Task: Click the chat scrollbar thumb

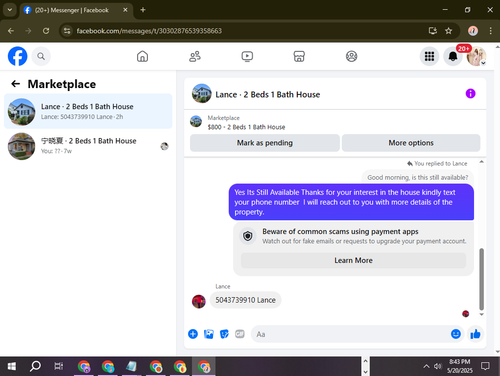Action: pyautogui.click(x=481, y=279)
